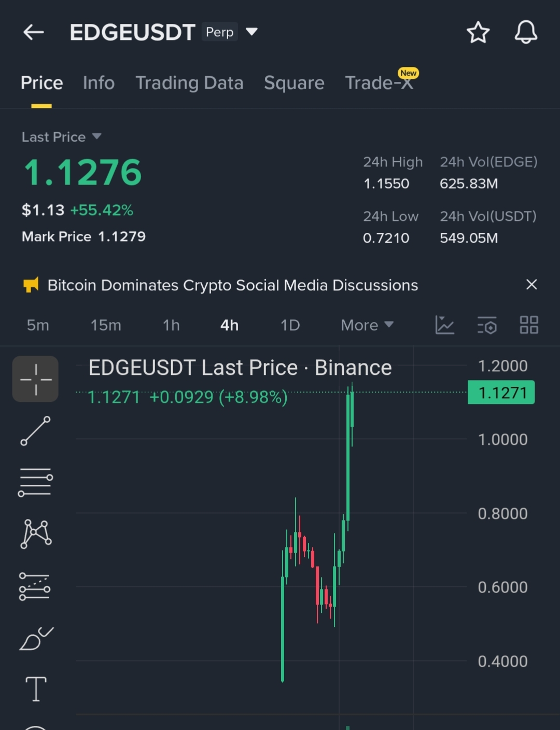
Task: Click the 24h High value 1.1550
Action: [386, 184]
